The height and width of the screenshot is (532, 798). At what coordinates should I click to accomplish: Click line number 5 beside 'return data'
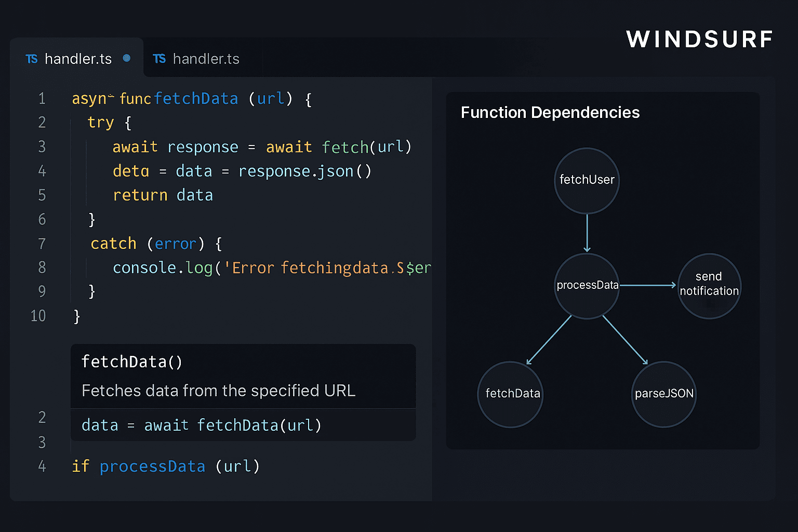42,195
